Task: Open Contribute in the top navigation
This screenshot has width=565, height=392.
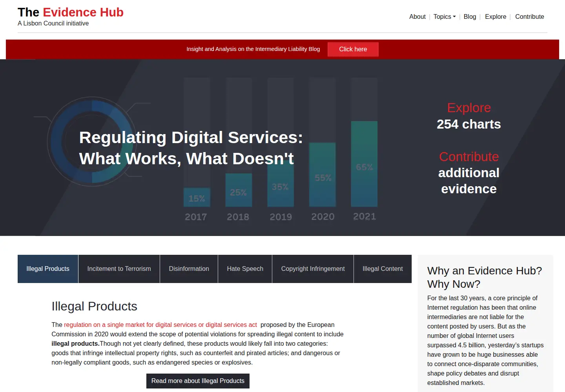Action: (529, 16)
